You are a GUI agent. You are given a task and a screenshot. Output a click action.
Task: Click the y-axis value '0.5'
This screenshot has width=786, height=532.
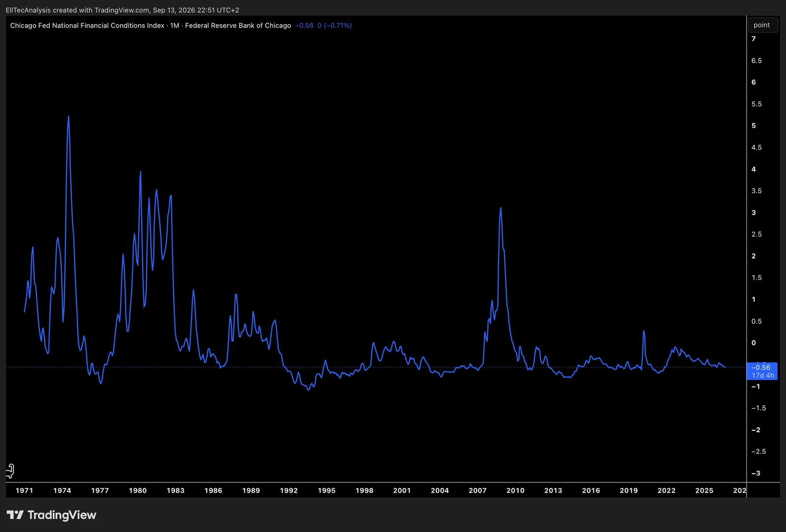[x=757, y=321]
